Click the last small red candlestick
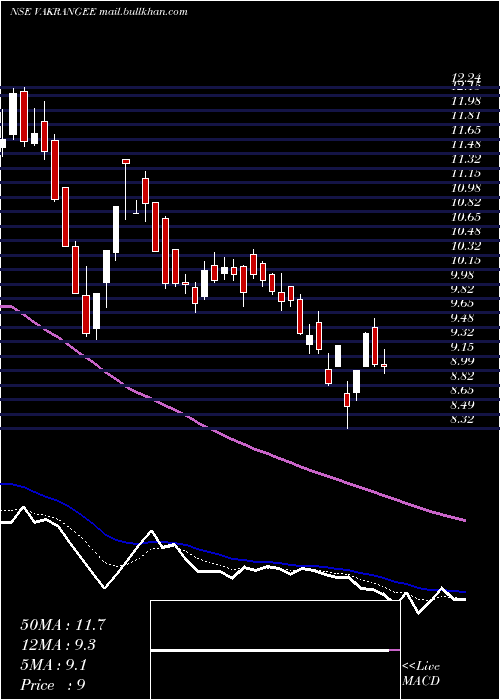 tap(384, 365)
